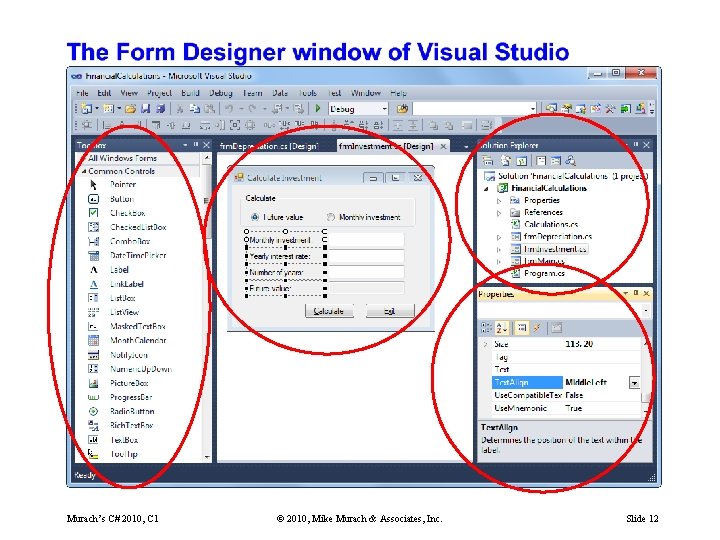The width and height of the screenshot is (720, 540).
Task: Click the Toolbox panel pin icon
Action: pyautogui.click(x=196, y=145)
